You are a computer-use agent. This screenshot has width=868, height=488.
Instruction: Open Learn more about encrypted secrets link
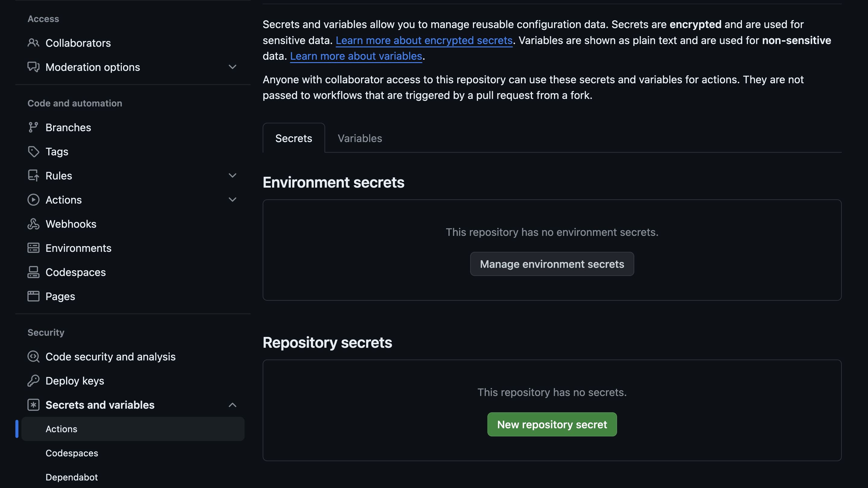pos(424,40)
